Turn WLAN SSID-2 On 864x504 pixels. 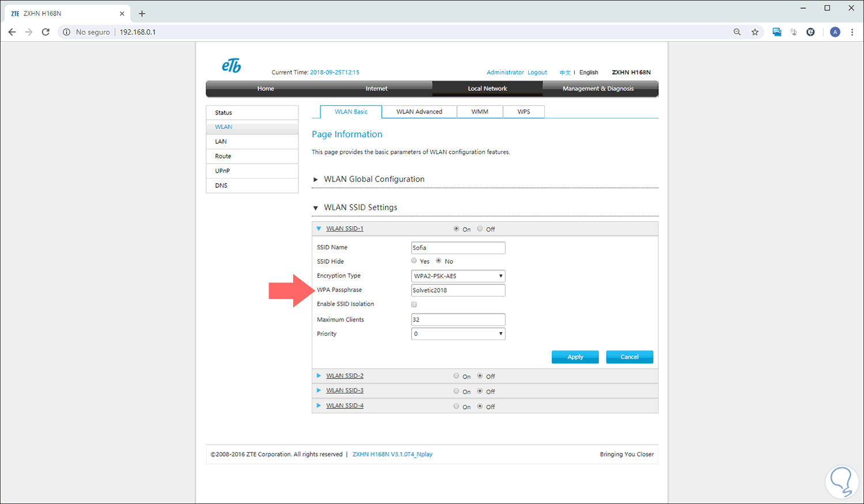pyautogui.click(x=456, y=376)
